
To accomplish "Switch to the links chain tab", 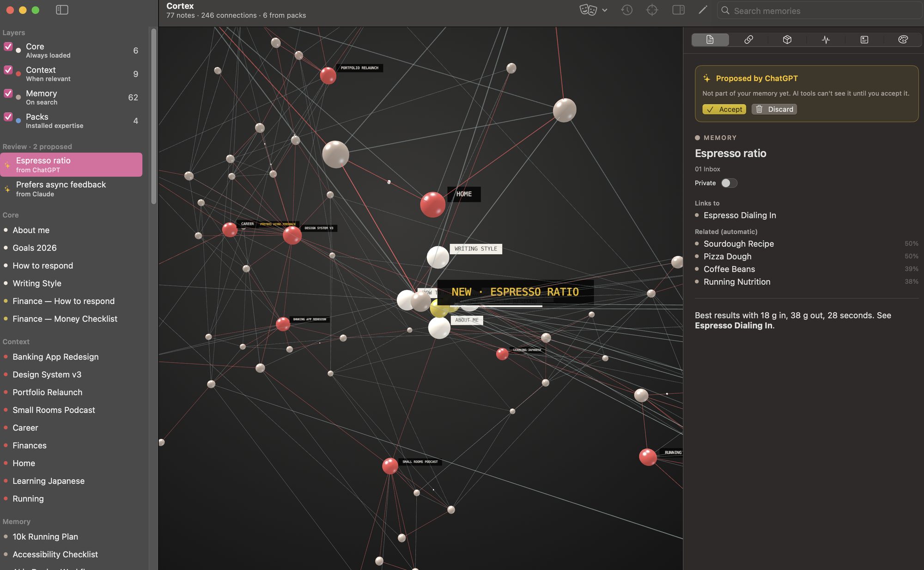I will point(748,40).
